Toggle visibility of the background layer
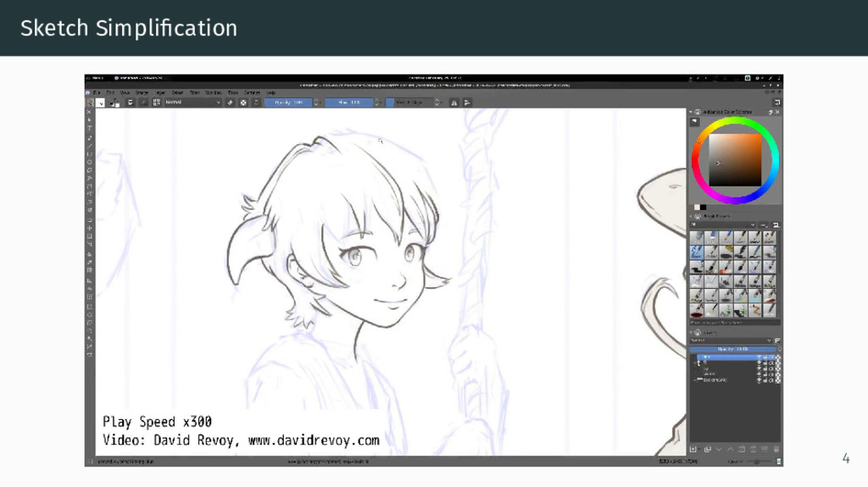The height and width of the screenshot is (487, 868). [x=759, y=380]
